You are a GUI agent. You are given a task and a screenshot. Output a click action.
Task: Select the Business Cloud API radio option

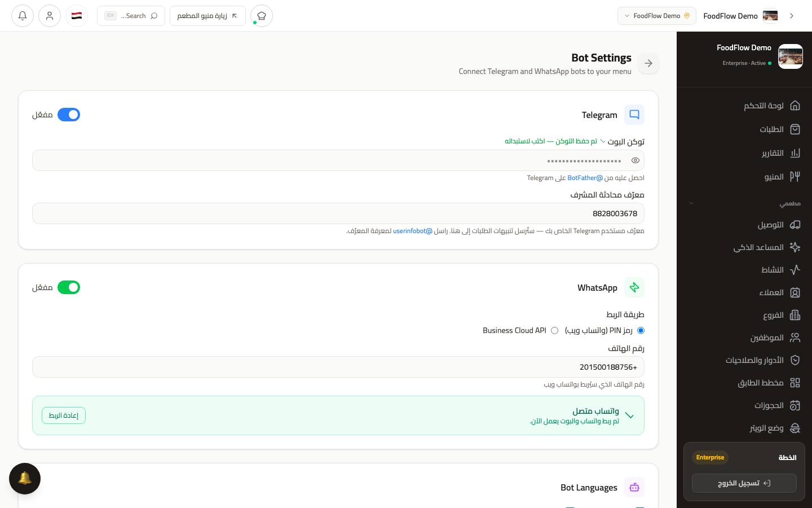(555, 331)
